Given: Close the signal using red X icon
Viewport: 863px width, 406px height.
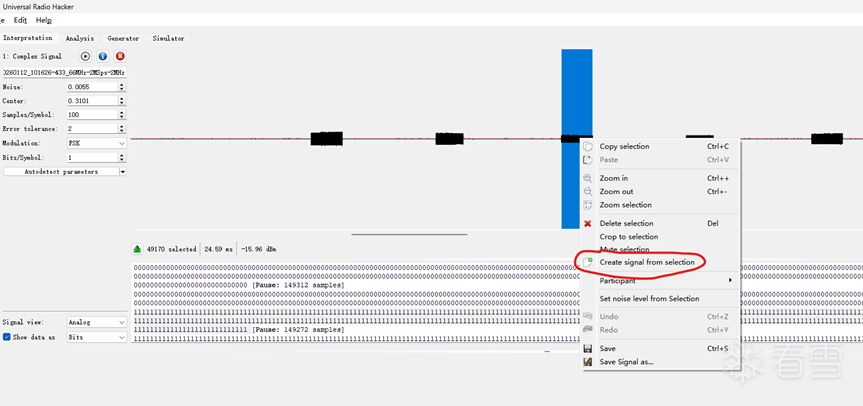Looking at the screenshot, I should coord(120,57).
